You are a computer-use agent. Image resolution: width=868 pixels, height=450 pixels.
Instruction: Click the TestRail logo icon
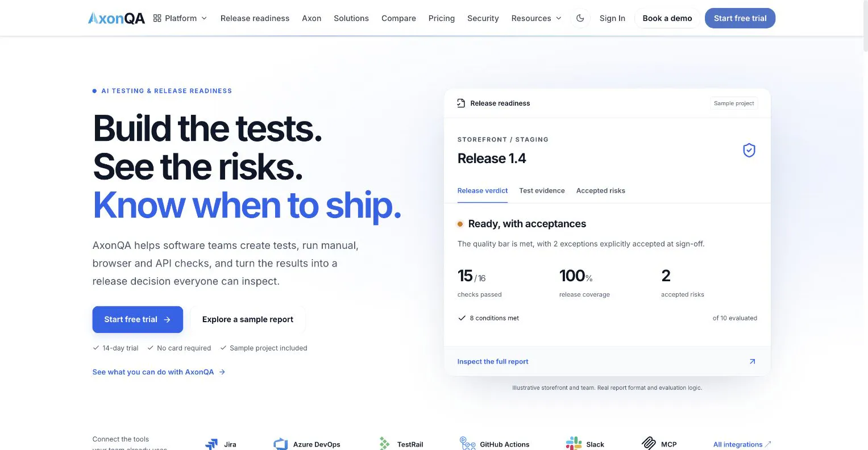(385, 444)
